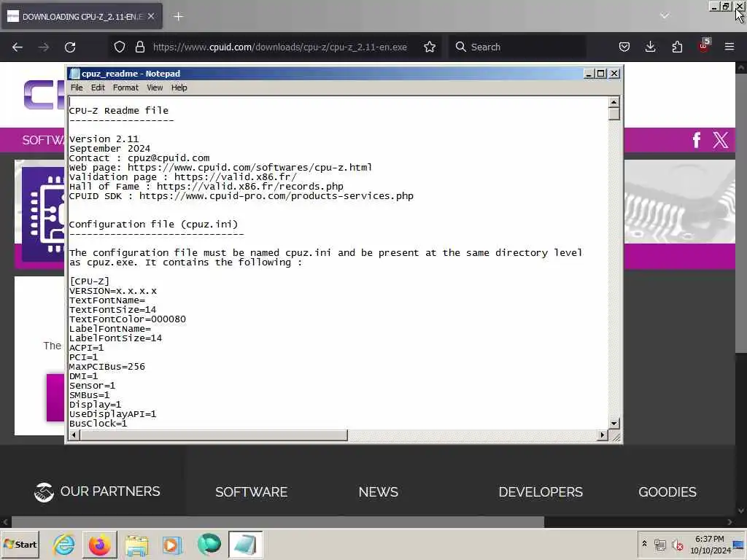The width and height of the screenshot is (747, 560).
Task: Open CPUID X (Twitter) icon on webpage
Action: pos(720,140)
